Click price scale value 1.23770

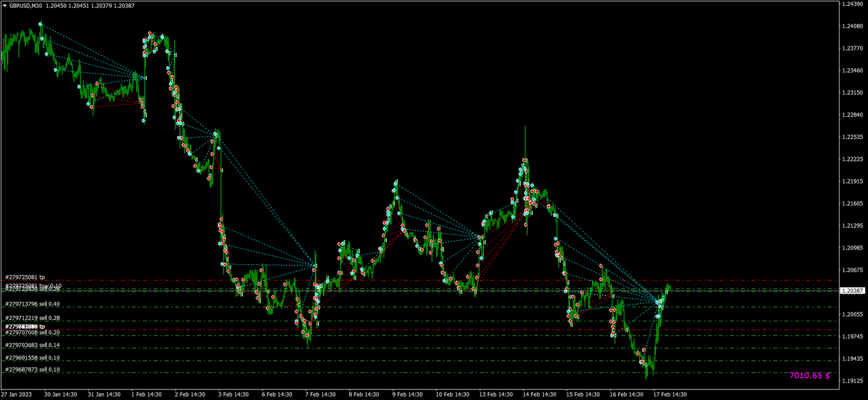coord(852,48)
